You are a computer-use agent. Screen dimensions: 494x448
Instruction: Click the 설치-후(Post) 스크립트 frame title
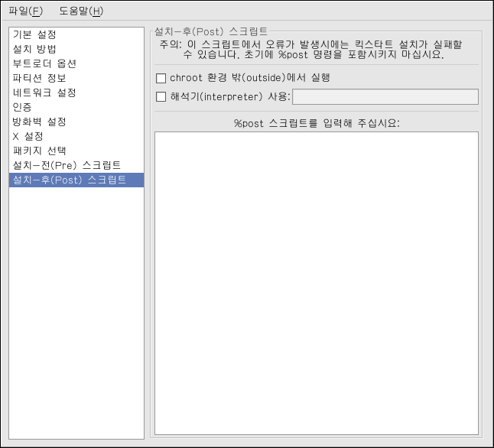pyautogui.click(x=211, y=31)
